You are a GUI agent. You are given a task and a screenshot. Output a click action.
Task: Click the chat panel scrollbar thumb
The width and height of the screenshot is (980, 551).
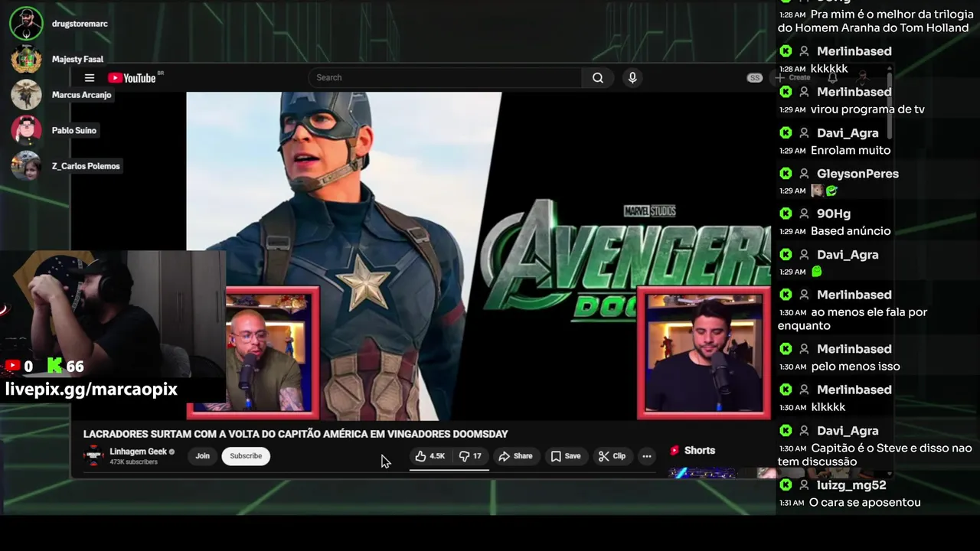point(890,104)
